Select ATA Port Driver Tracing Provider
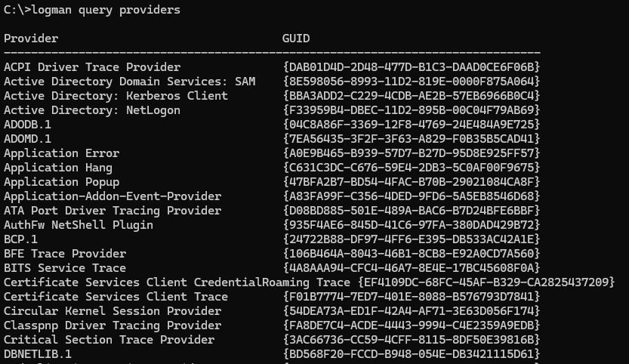The height and width of the screenshot is (364, 629). (113, 211)
